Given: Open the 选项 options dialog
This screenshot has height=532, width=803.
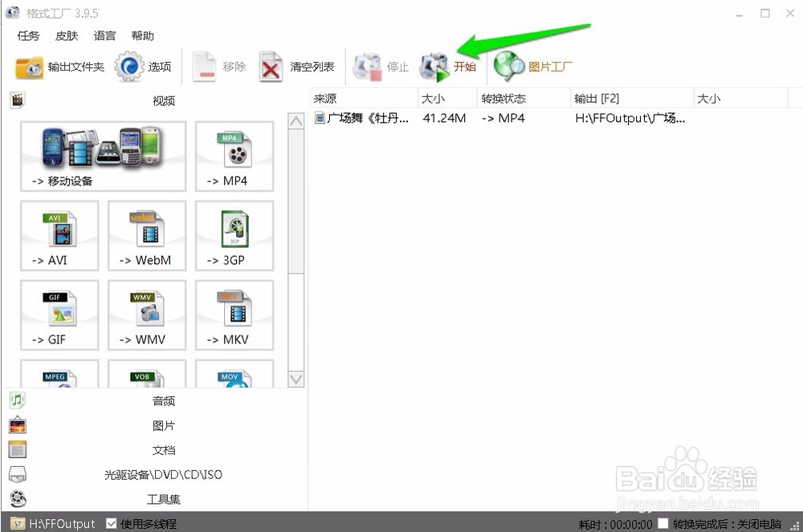Looking at the screenshot, I should pos(143,67).
